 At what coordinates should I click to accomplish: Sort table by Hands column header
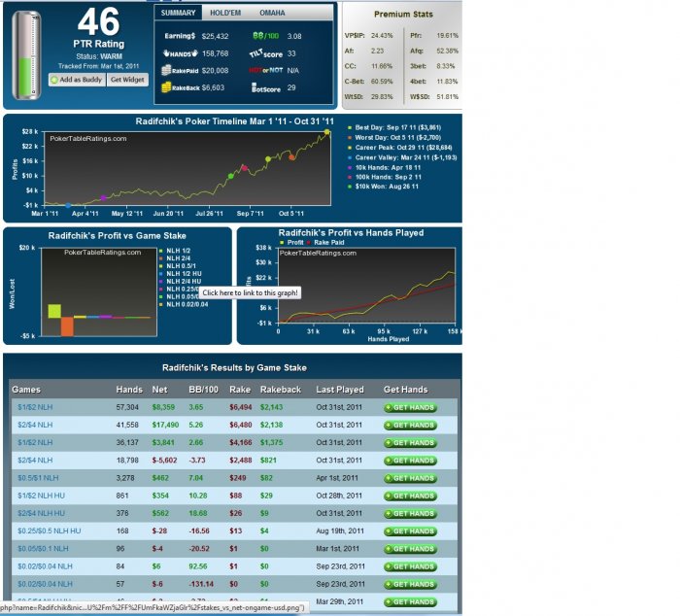[x=129, y=390]
